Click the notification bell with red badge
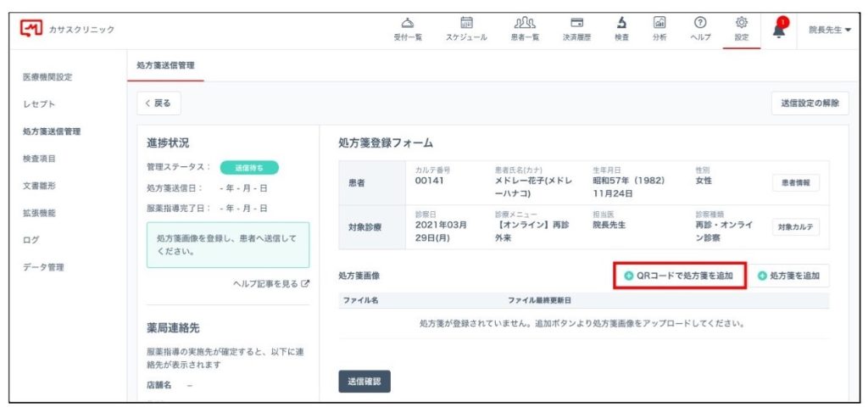Image resolution: width=868 pixels, height=413 pixels. (779, 28)
